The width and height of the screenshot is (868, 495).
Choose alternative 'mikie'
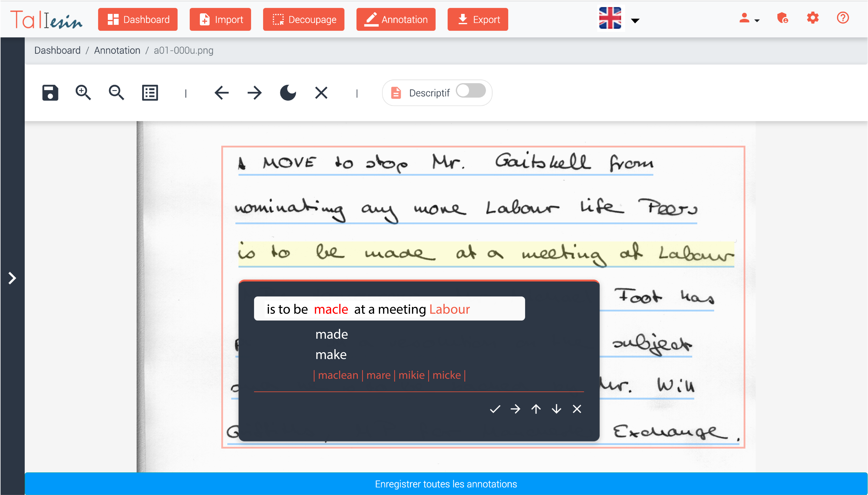(x=412, y=375)
